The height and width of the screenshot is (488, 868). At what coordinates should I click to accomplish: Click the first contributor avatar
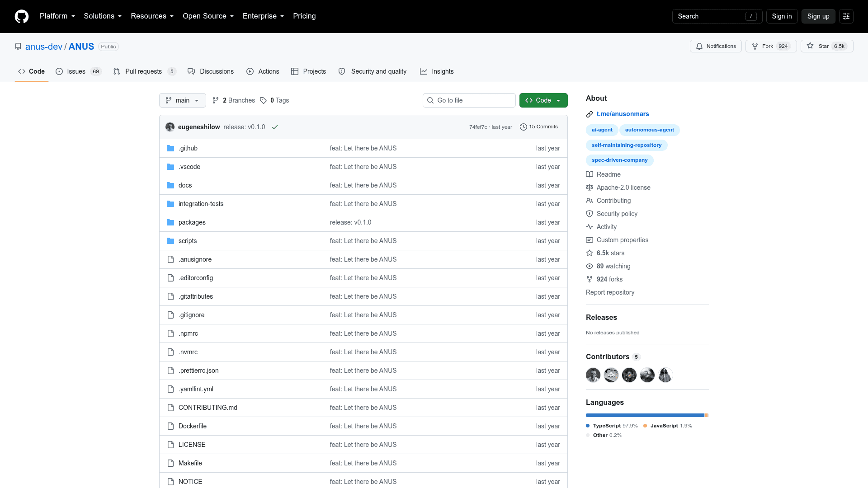pyautogui.click(x=593, y=375)
